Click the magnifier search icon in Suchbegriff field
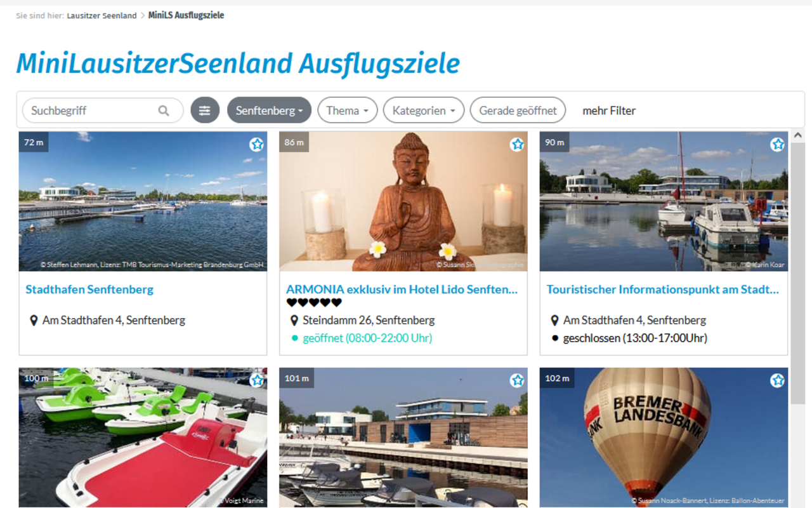The image size is (812, 508). (x=164, y=110)
